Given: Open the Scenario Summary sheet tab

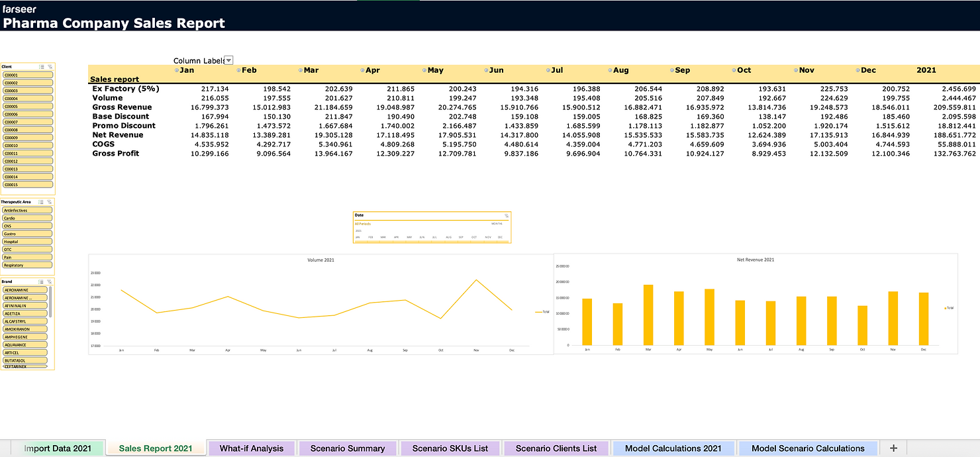Looking at the screenshot, I should [347, 448].
